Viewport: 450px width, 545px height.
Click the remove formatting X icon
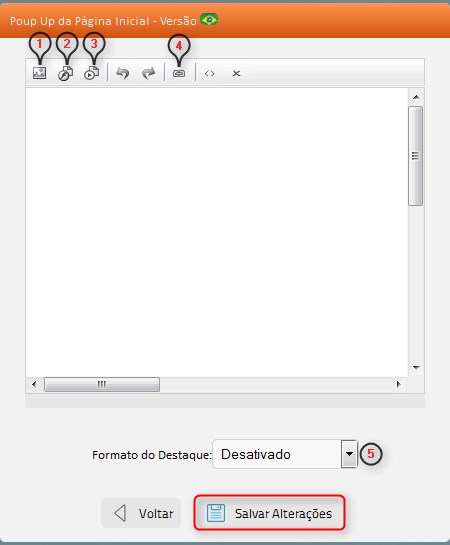(236, 73)
